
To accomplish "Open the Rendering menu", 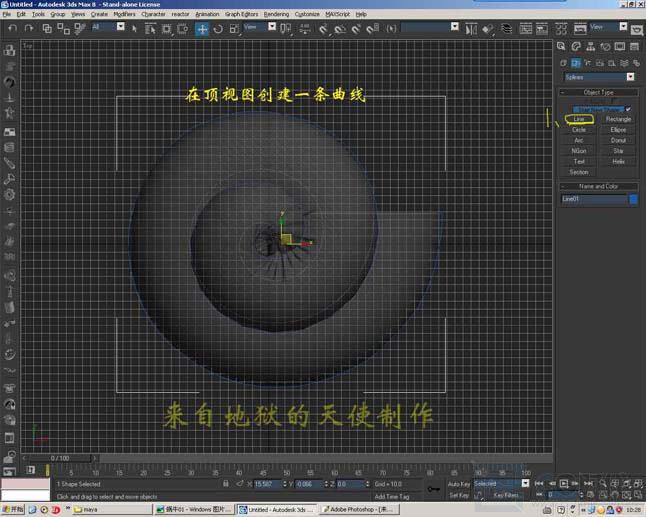I will point(276,14).
